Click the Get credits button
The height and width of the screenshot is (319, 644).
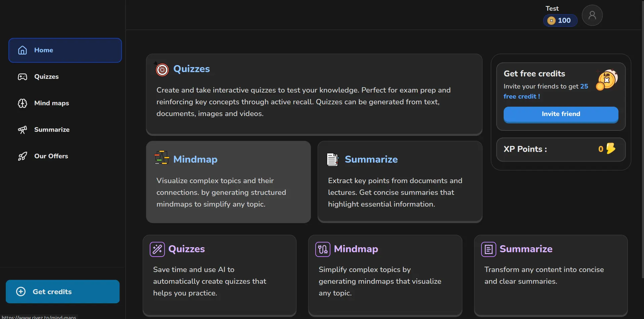coord(63,291)
